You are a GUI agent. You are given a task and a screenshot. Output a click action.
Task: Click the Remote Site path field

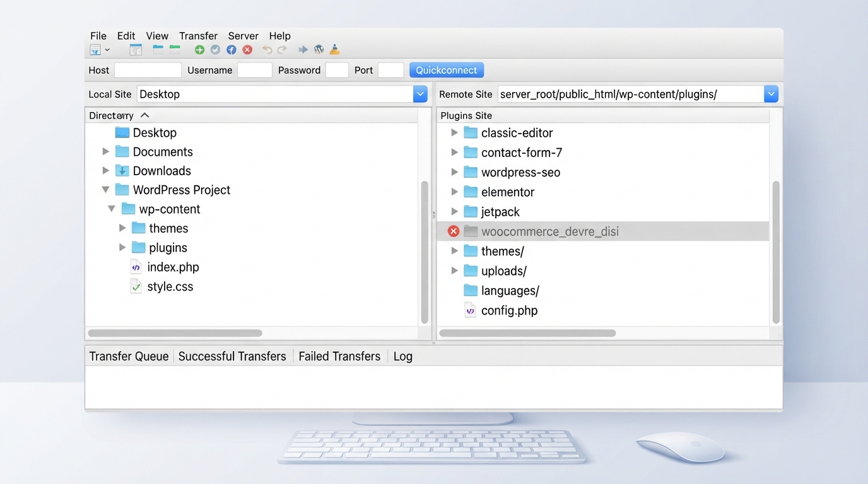(x=631, y=94)
